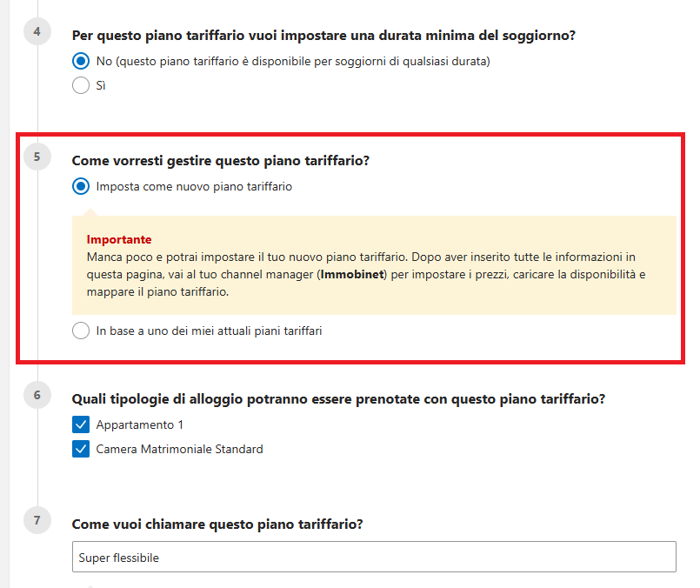Click the Importante heading in the note
Image resolution: width=700 pixels, height=588 pixels.
tap(119, 240)
